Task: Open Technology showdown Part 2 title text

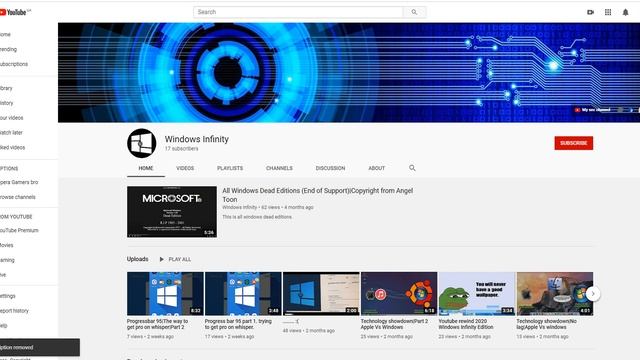Action: tap(394, 324)
